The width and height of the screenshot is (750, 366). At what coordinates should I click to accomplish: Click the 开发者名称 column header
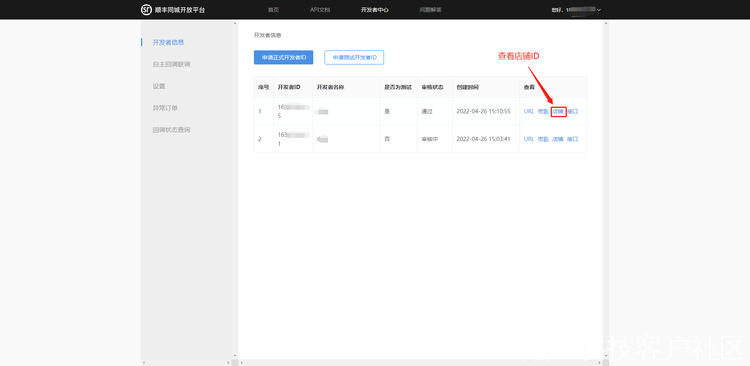click(x=331, y=87)
